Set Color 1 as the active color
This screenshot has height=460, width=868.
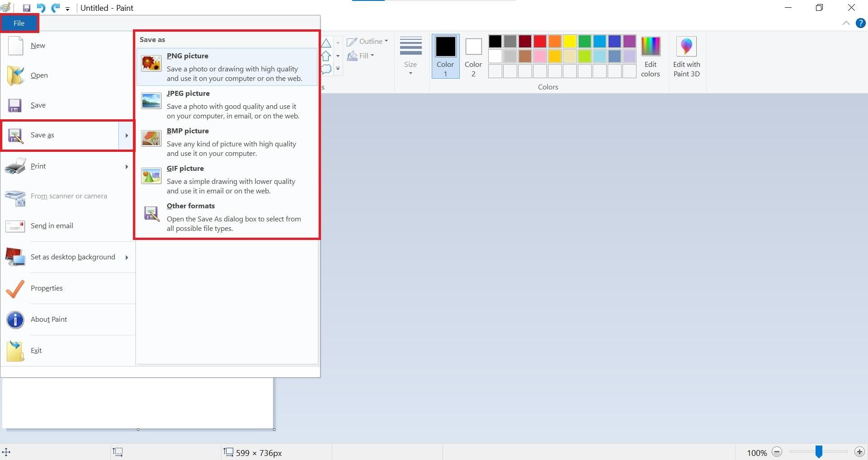coord(445,56)
